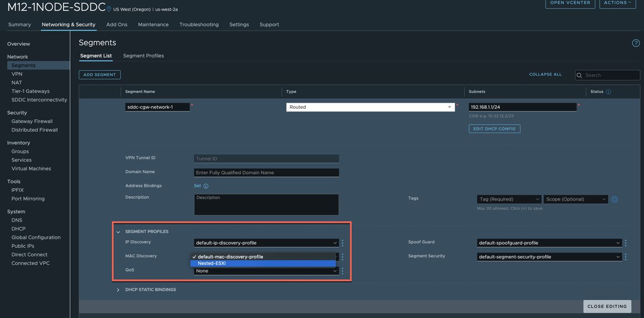
Task: Click the segment name input field
Action: coord(157,107)
